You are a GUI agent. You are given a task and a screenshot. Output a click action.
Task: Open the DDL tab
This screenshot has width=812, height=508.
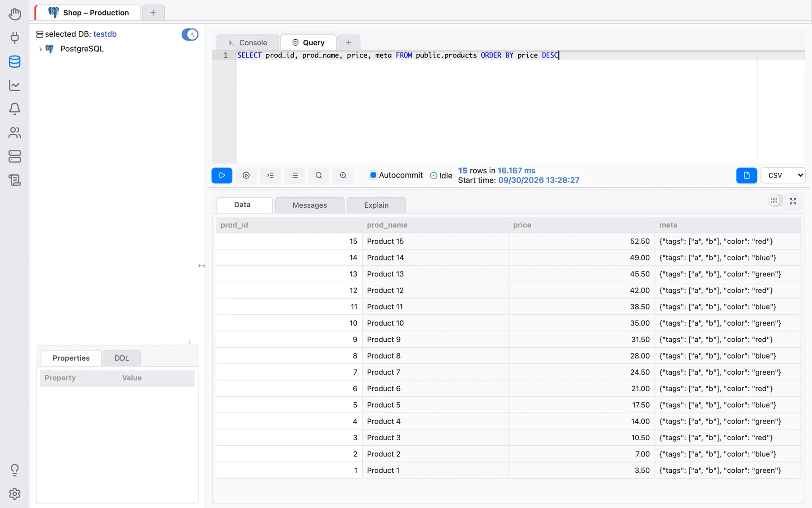coord(122,358)
